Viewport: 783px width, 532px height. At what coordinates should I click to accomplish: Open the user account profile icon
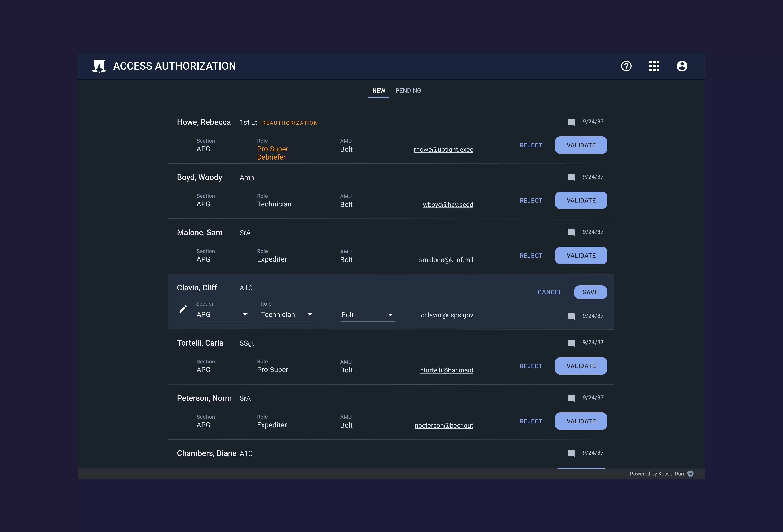[x=682, y=66]
